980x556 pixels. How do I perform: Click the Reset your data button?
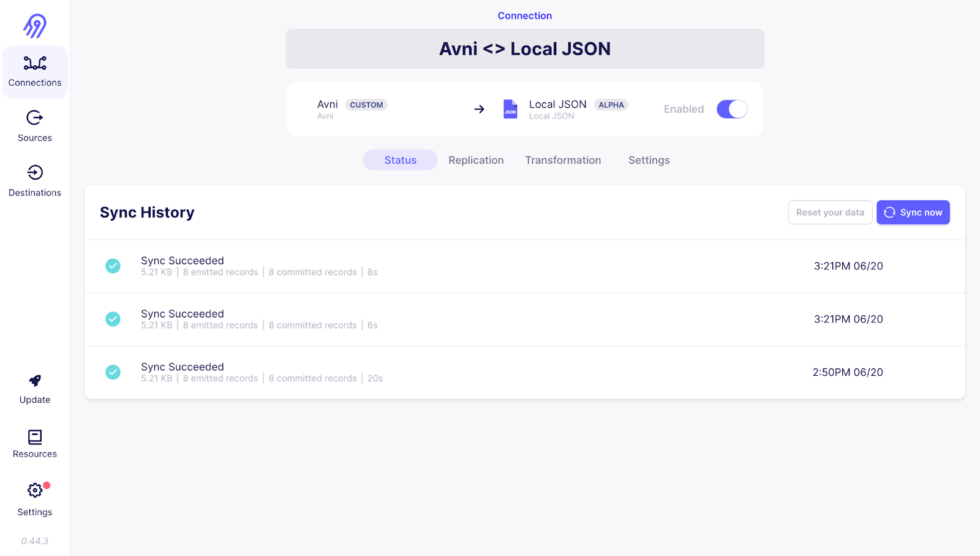pos(830,213)
